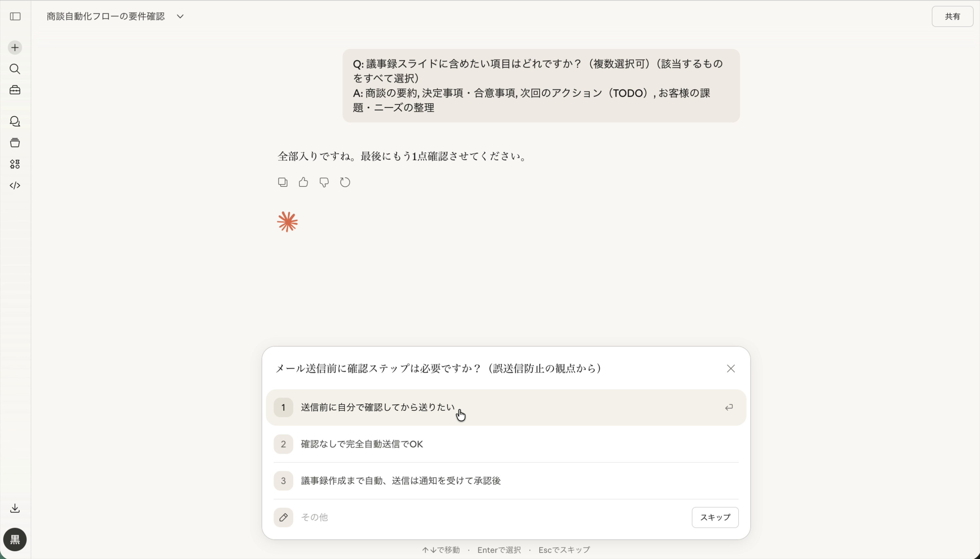Expand the 商談自動化フローの要件確認 title dropdown
The image size is (980, 559).
coord(179,17)
